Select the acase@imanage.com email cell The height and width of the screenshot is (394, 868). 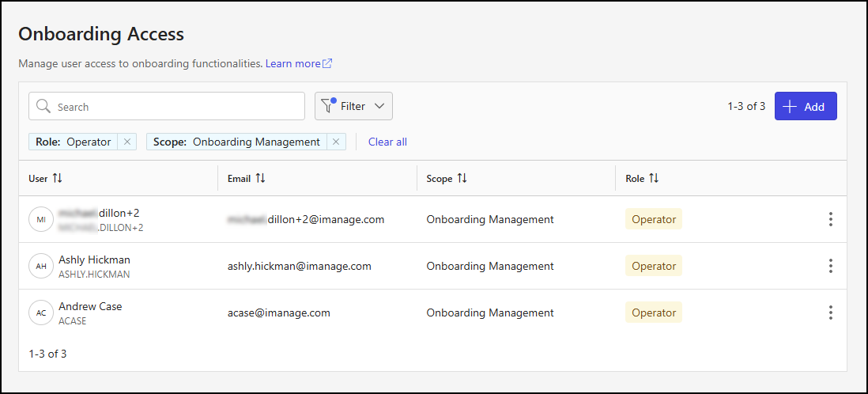(278, 313)
